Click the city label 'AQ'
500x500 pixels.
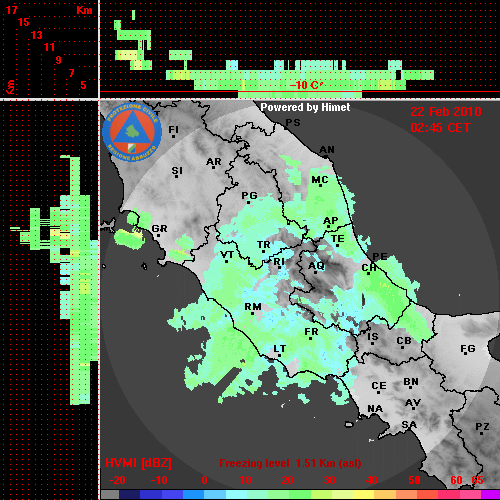pyautogui.click(x=316, y=266)
